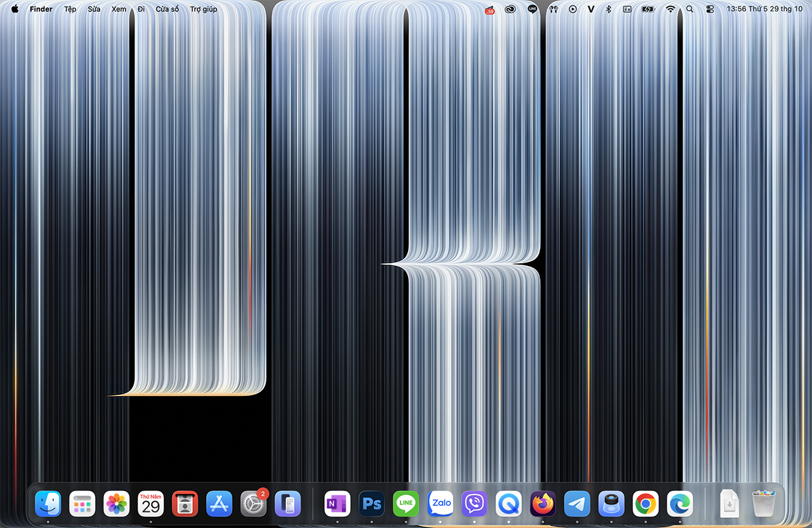Screen dimensions: 812x528
Task: Click the LINE icon in menu bar
Action: (532, 9)
